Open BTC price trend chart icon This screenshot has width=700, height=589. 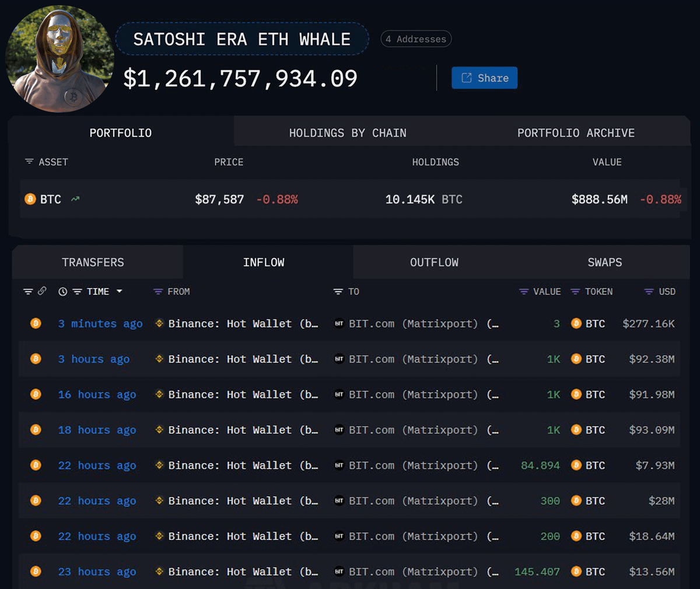[x=75, y=199]
